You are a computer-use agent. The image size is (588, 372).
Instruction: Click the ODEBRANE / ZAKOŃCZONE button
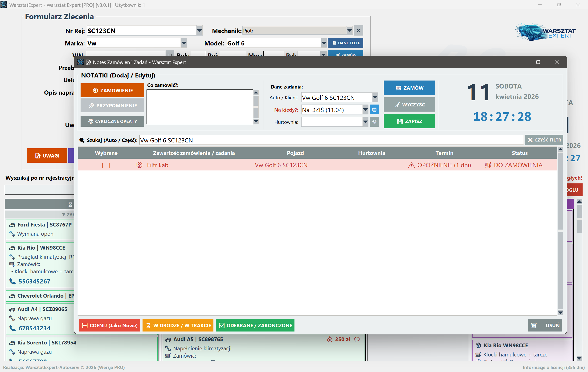coord(255,325)
